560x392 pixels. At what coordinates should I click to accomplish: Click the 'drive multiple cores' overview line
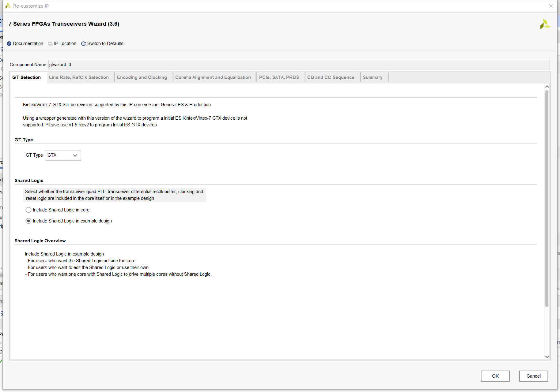pos(118,274)
